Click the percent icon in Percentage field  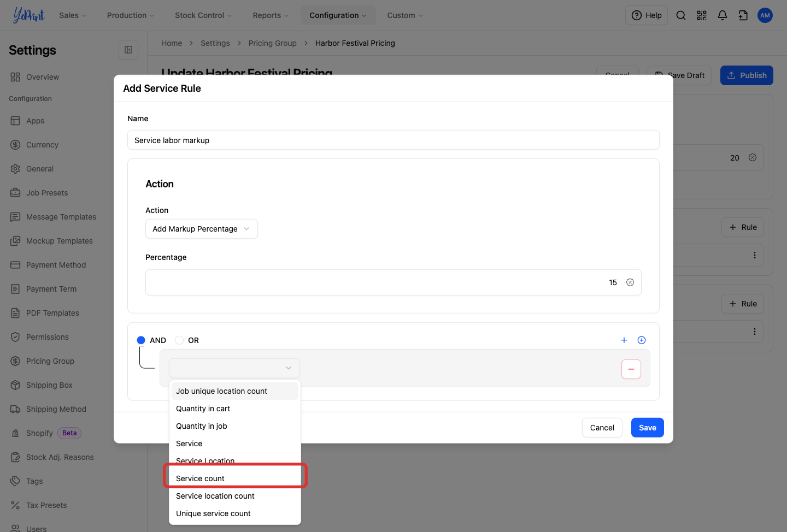pos(630,282)
